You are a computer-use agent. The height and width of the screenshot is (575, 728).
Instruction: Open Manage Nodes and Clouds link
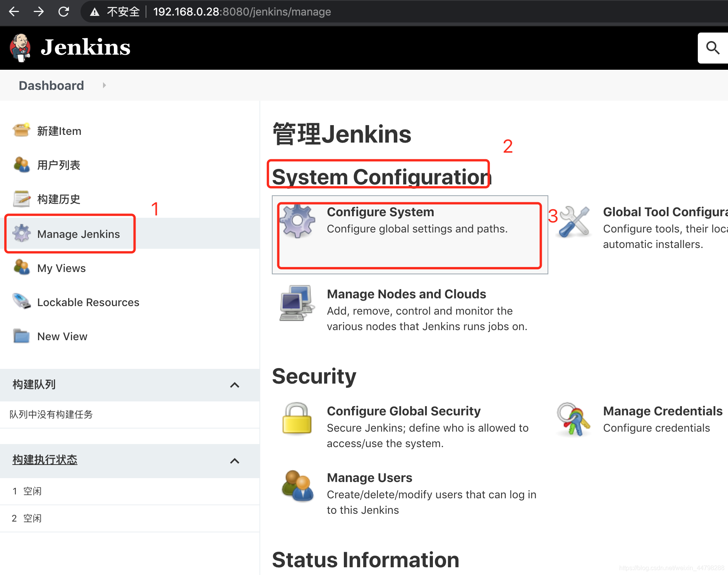[406, 294]
